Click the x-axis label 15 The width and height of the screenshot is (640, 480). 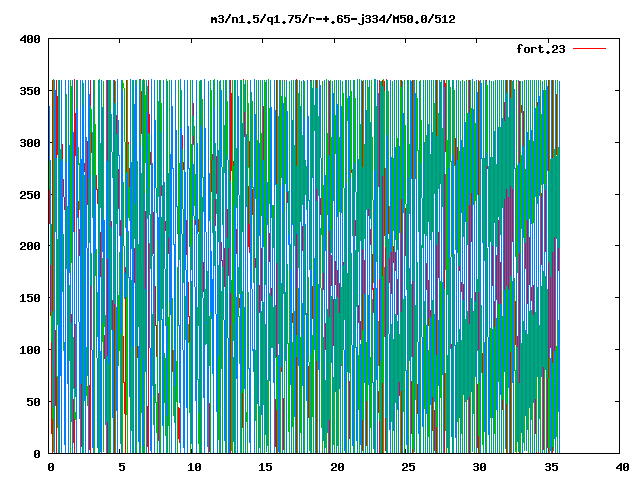[x=265, y=467]
